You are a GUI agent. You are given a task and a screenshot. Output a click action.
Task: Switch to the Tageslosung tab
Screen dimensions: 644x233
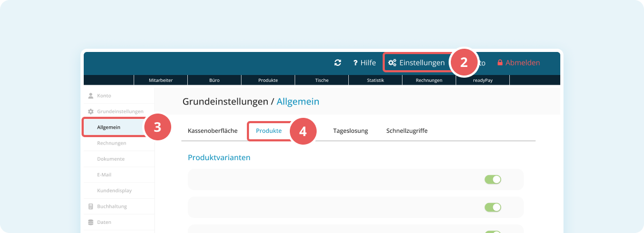(350, 131)
